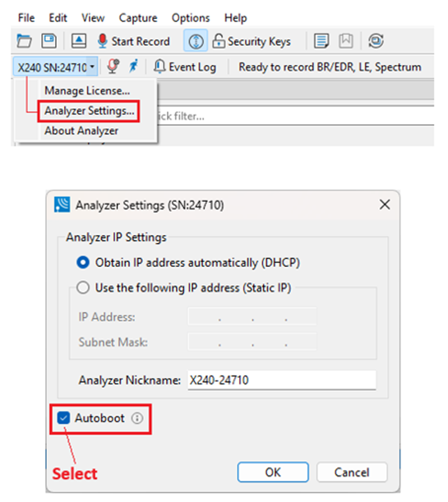Select Use the following IP address (Static IP)
This screenshot has width=448, height=502.
[184, 288]
